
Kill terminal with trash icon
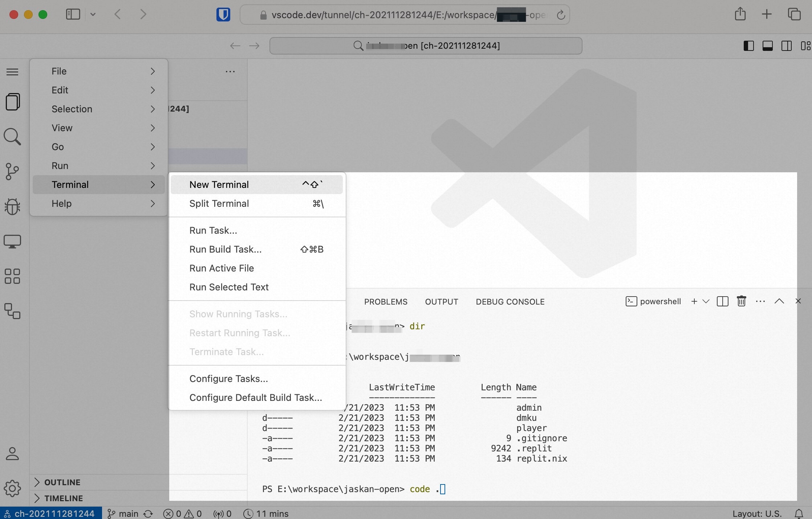[x=741, y=301]
